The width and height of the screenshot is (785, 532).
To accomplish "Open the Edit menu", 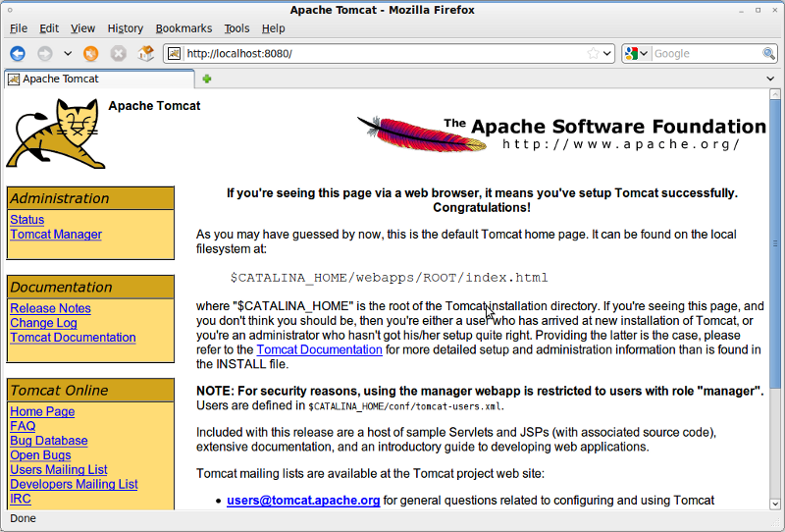I will (49, 28).
